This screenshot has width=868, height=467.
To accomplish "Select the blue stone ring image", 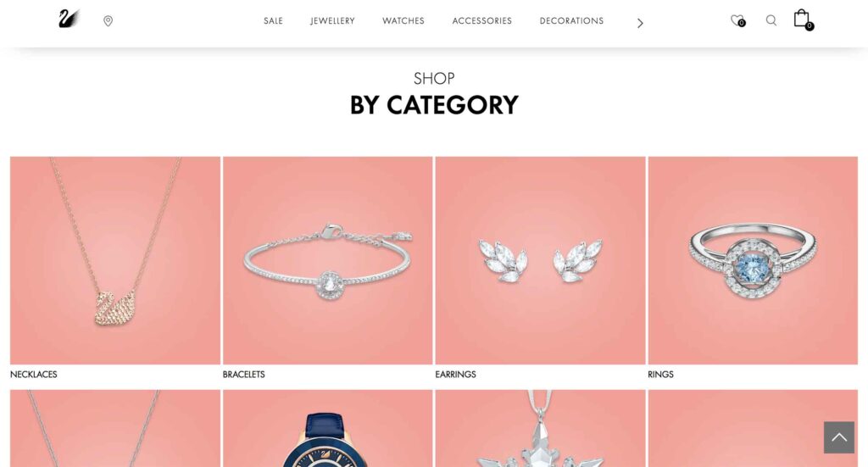I will 753,260.
